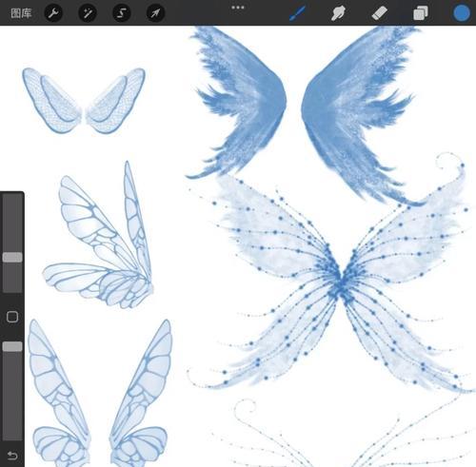The width and height of the screenshot is (476, 467).
Task: Select the Brush tool
Action: point(298,13)
